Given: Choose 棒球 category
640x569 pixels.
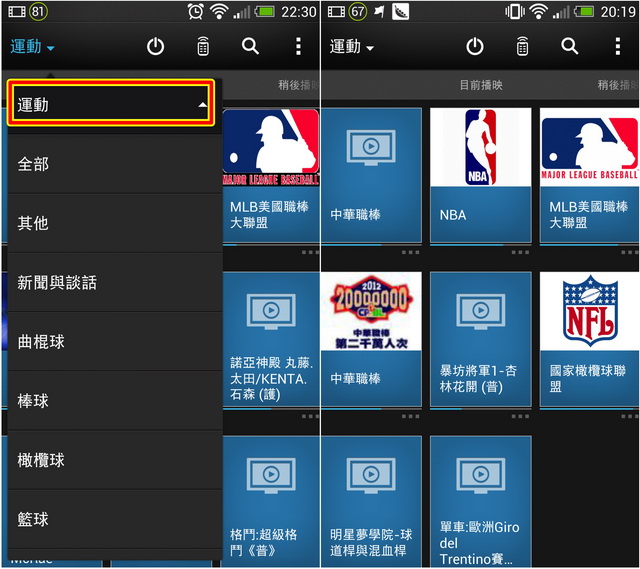Looking at the screenshot, I should point(115,401).
